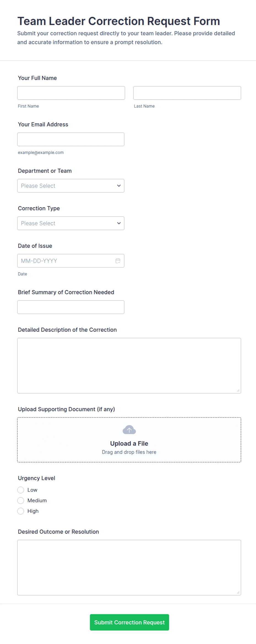Click the Correction Type chevron arrow
This screenshot has height=644, width=256.
coord(119,223)
